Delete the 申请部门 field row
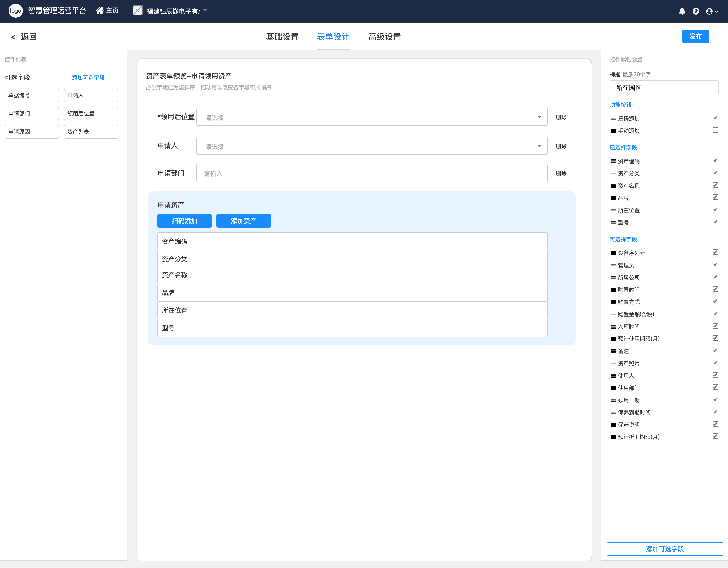Screen dimensions: 728x568 [x=561, y=174]
